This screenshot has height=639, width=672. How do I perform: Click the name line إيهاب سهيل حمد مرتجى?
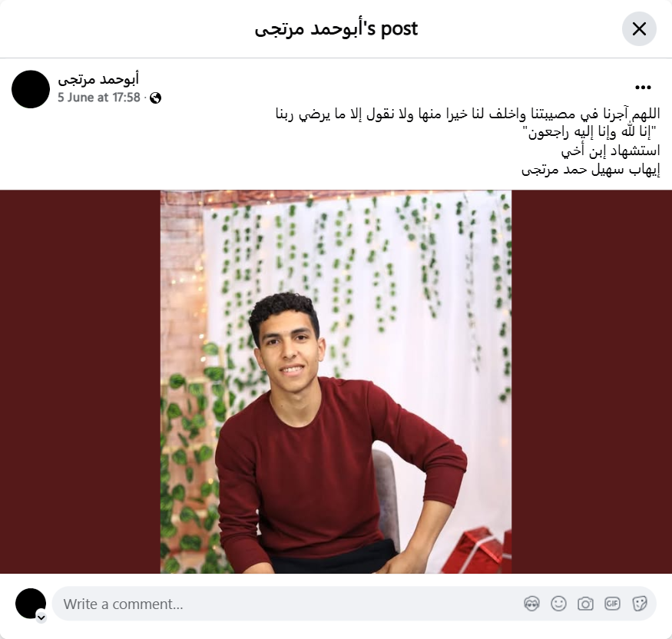click(591, 170)
